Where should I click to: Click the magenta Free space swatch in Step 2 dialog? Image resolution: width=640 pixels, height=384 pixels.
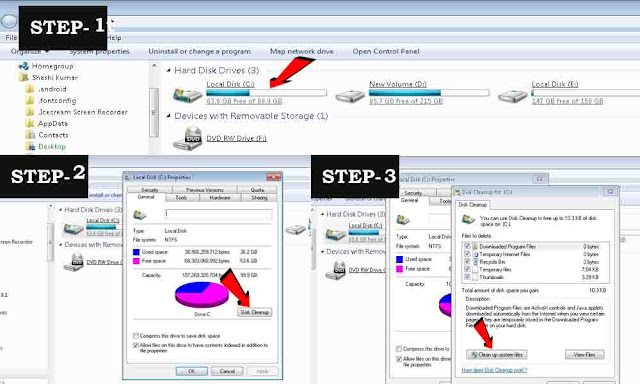click(x=136, y=261)
